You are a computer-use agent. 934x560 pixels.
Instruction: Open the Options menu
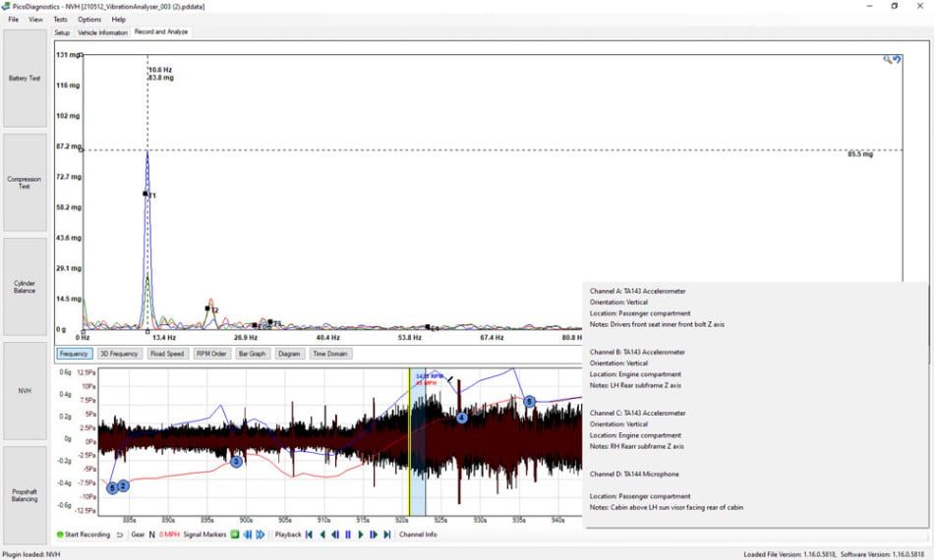89,20
